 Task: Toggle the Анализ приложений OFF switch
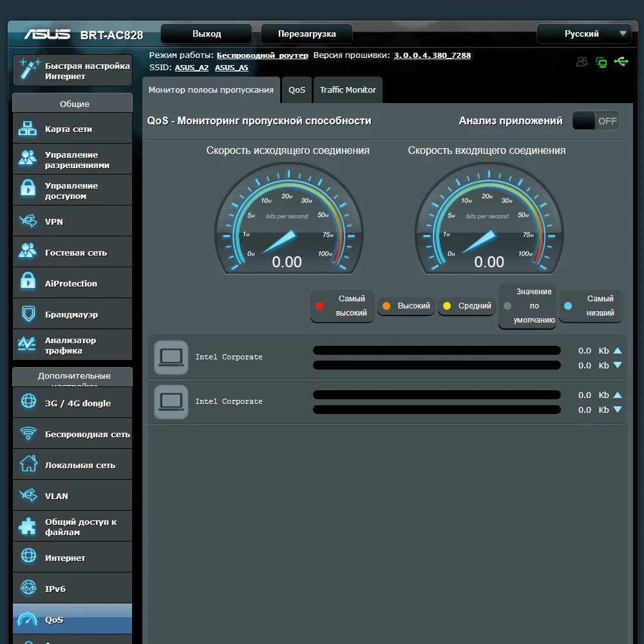point(596,121)
